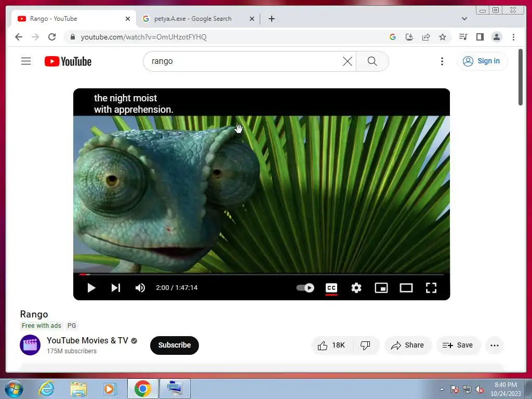The width and height of the screenshot is (532, 399).
Task: Close the Rango - YouTube tab
Action: tap(128, 19)
